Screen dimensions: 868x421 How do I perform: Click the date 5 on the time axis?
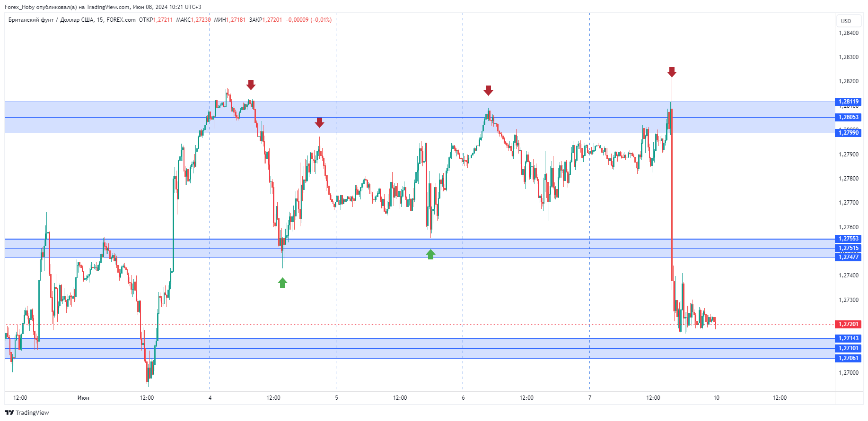click(337, 398)
